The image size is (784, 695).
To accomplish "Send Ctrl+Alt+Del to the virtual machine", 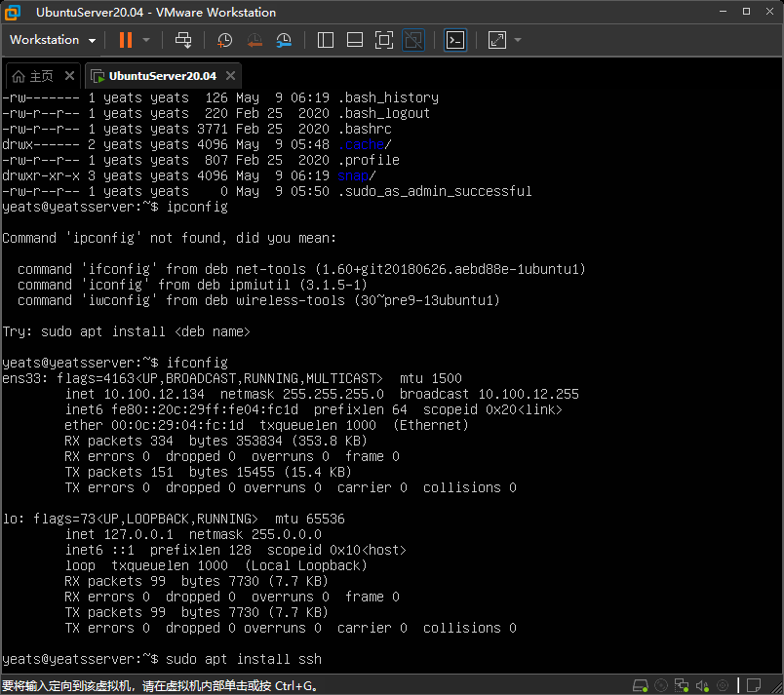I will coord(183,40).
